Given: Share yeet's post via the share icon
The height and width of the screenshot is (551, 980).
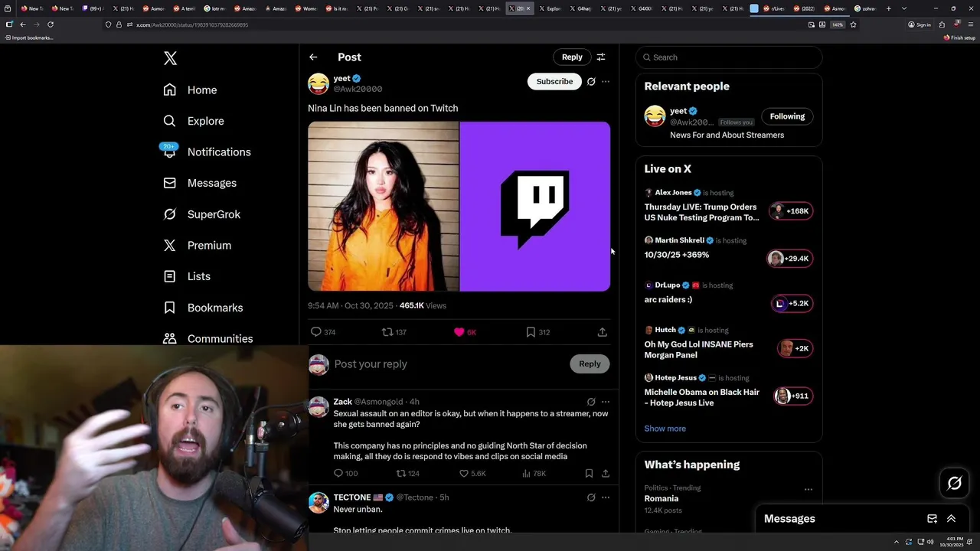Looking at the screenshot, I should click(x=603, y=332).
